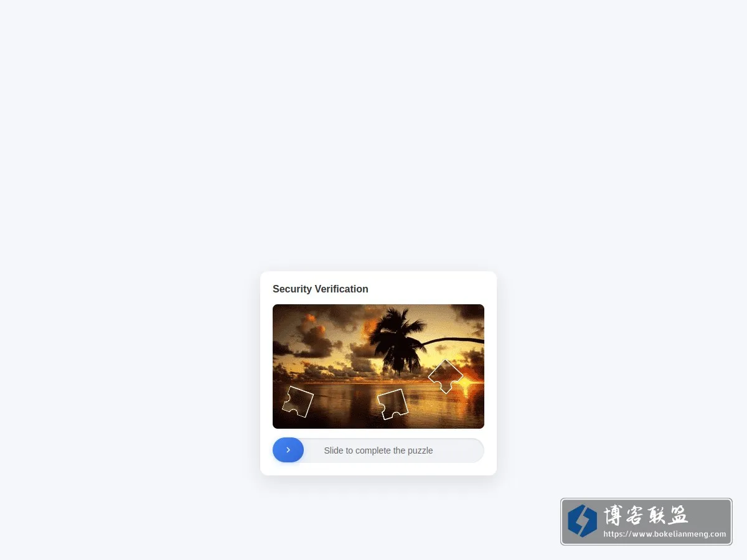Click the "Slide to complete the puzzle" text
The image size is (747, 560).
click(x=378, y=450)
